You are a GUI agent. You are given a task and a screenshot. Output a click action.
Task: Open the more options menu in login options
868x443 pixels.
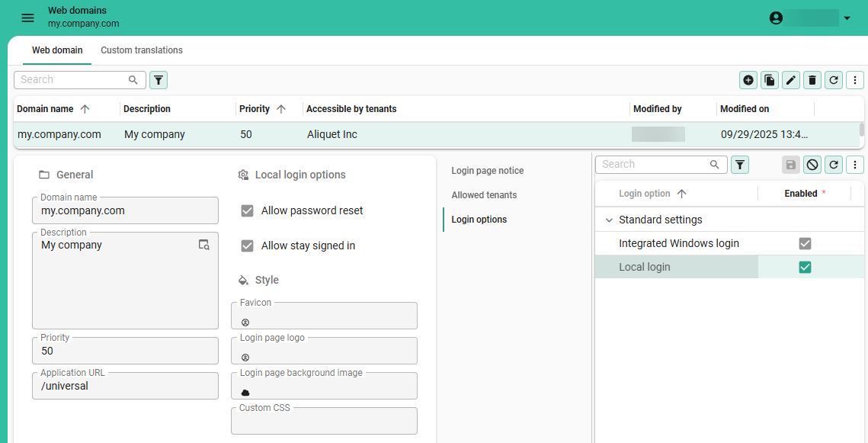click(855, 165)
